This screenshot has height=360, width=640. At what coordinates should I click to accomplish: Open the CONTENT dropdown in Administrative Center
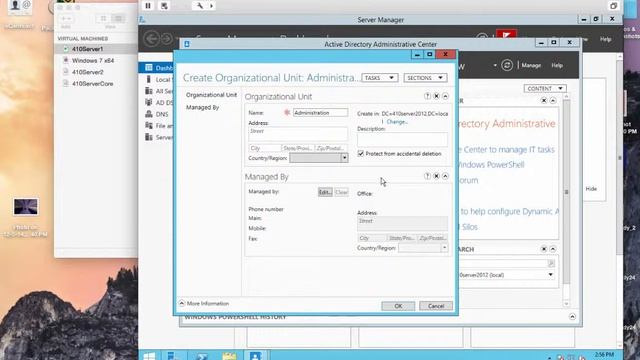point(545,88)
